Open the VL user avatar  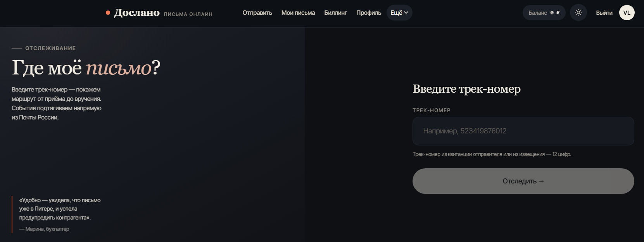[627, 13]
